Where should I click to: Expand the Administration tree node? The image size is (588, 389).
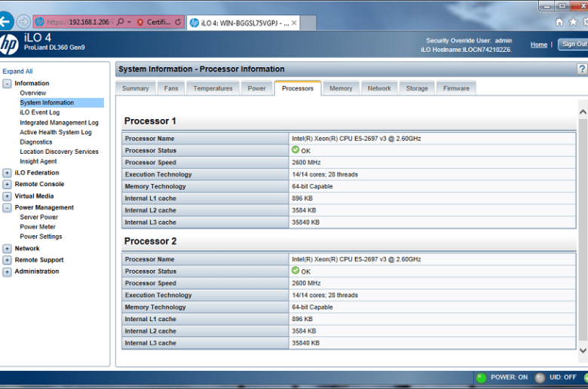tap(7, 271)
